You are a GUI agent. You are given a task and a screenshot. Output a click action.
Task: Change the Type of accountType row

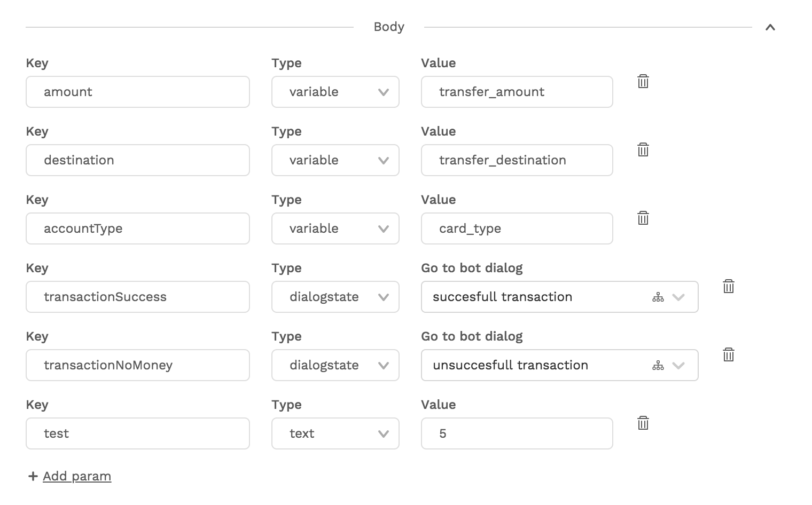tap(335, 228)
